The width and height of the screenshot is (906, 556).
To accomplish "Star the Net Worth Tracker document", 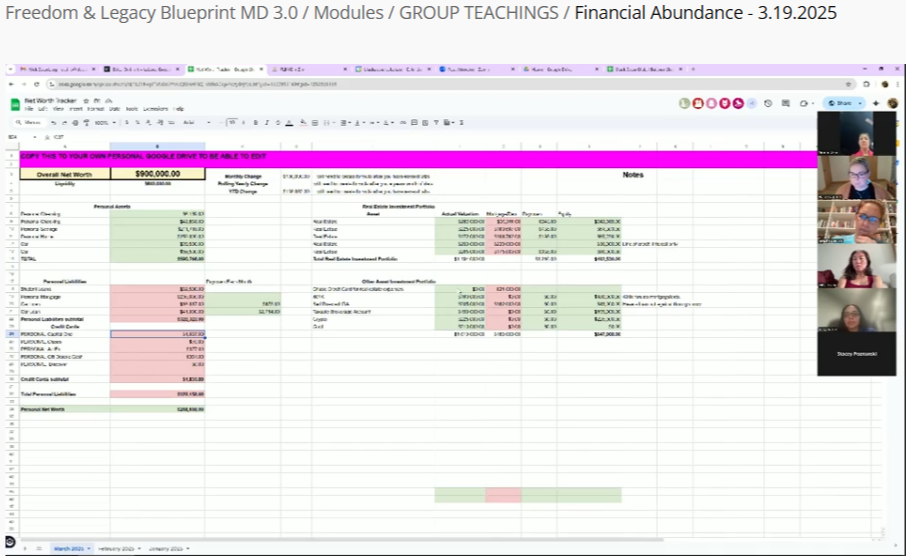I will (86, 101).
